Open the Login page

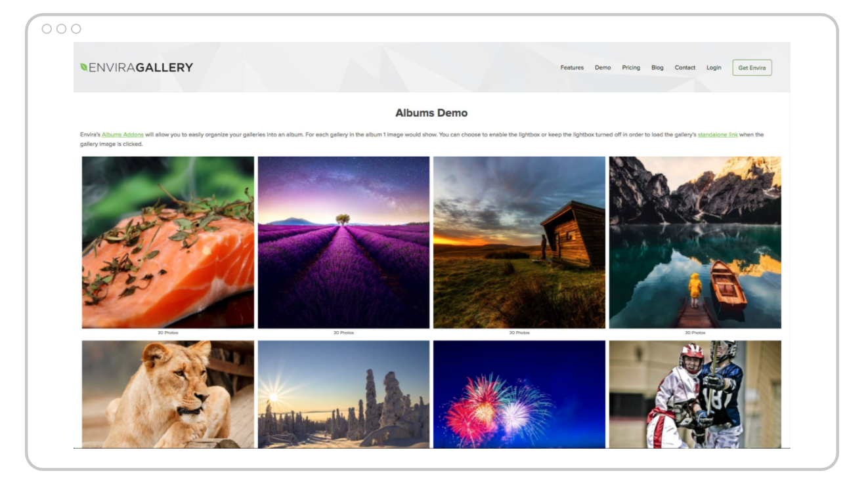tap(714, 68)
